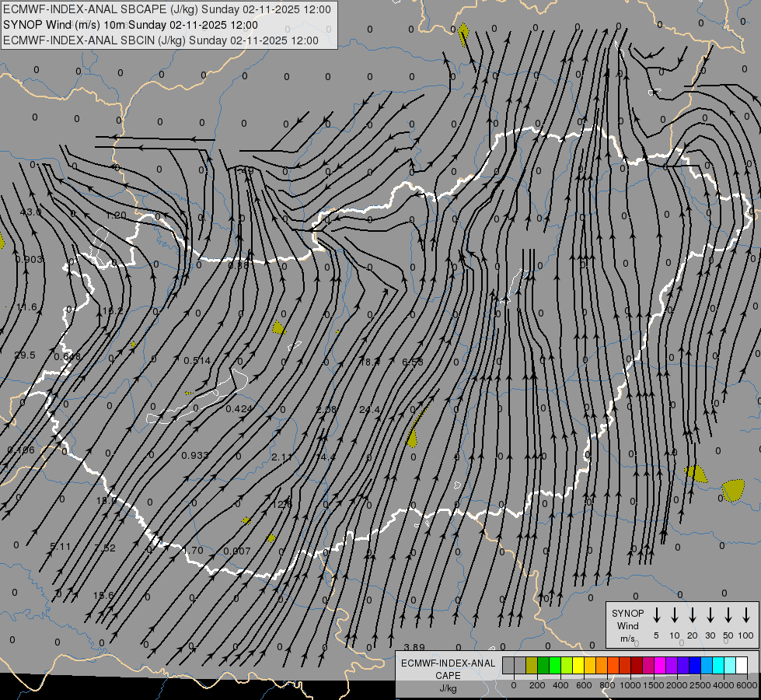Click the map value '1.70'

[193, 551]
